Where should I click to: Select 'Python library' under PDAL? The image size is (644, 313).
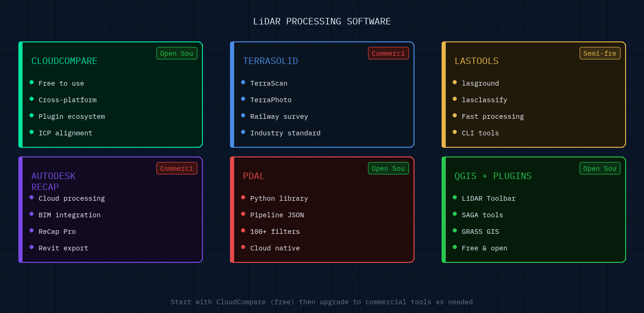coord(279,198)
